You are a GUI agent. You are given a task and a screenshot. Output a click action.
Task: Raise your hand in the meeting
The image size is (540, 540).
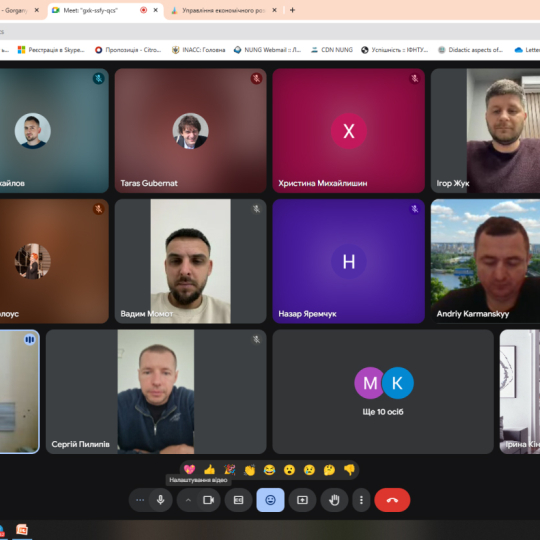coord(334,500)
